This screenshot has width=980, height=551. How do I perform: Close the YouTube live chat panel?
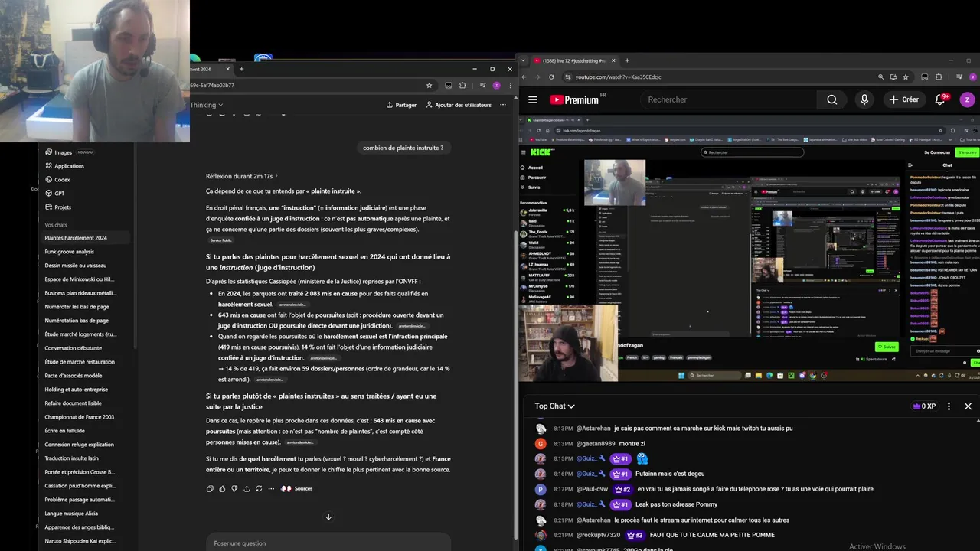(968, 406)
